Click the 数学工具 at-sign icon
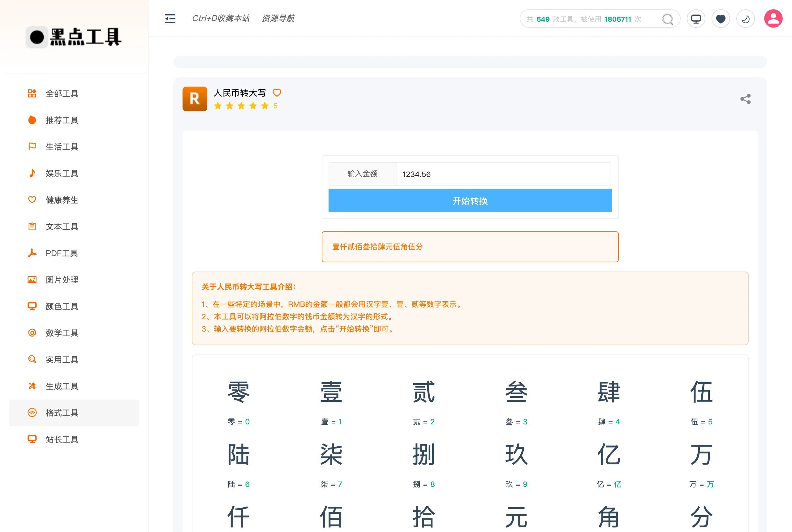Screen dimensions: 792x532 (32, 332)
